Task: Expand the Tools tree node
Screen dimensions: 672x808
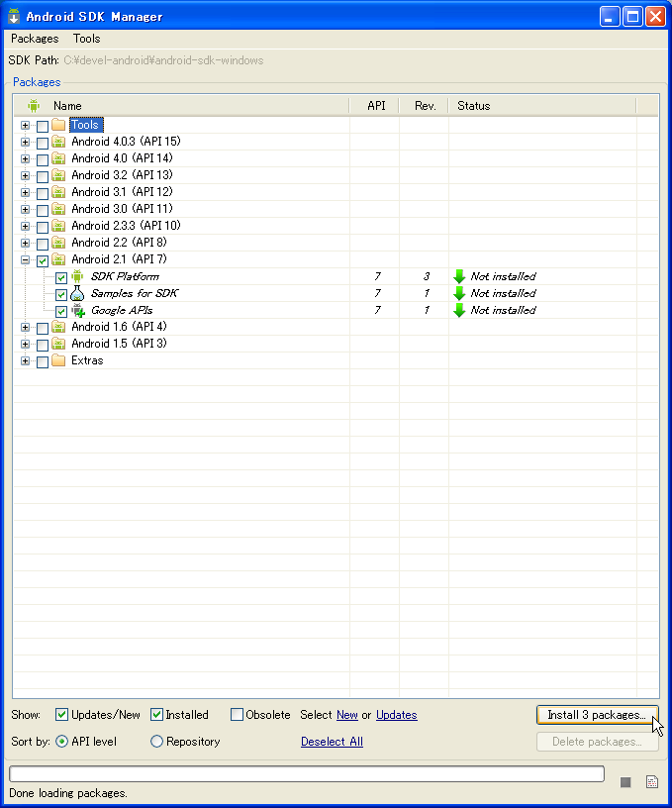Action: coord(25,125)
